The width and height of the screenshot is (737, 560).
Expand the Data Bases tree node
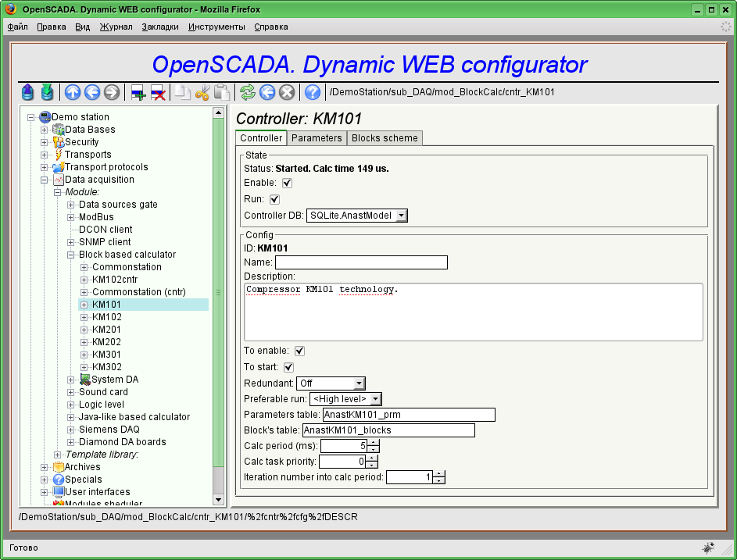(x=44, y=130)
